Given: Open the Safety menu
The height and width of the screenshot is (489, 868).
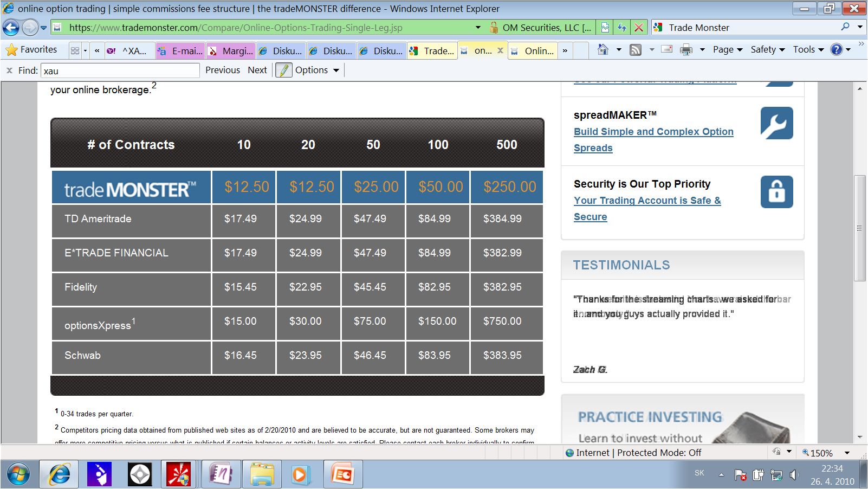Looking at the screenshot, I should tap(768, 50).
